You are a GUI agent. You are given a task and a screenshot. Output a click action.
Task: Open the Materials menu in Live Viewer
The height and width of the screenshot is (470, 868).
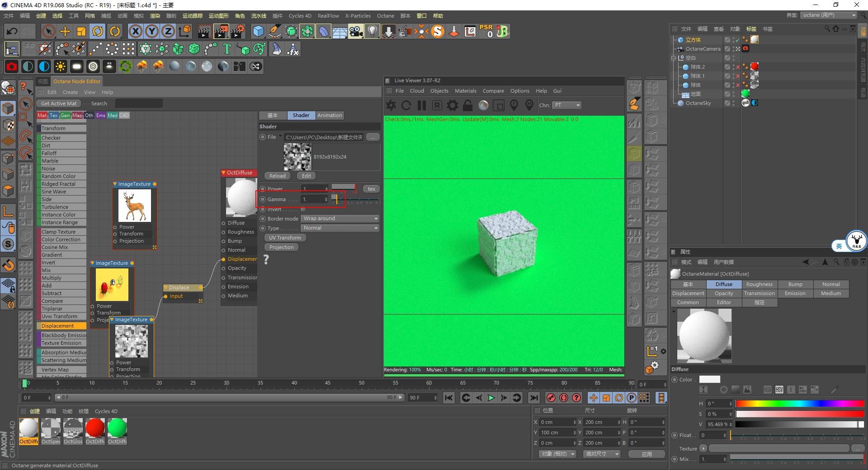465,91
